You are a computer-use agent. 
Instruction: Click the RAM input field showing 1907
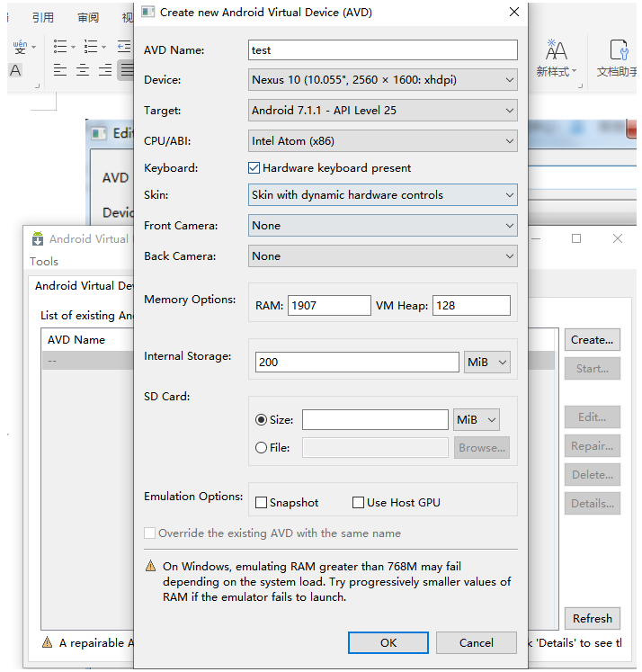(329, 306)
